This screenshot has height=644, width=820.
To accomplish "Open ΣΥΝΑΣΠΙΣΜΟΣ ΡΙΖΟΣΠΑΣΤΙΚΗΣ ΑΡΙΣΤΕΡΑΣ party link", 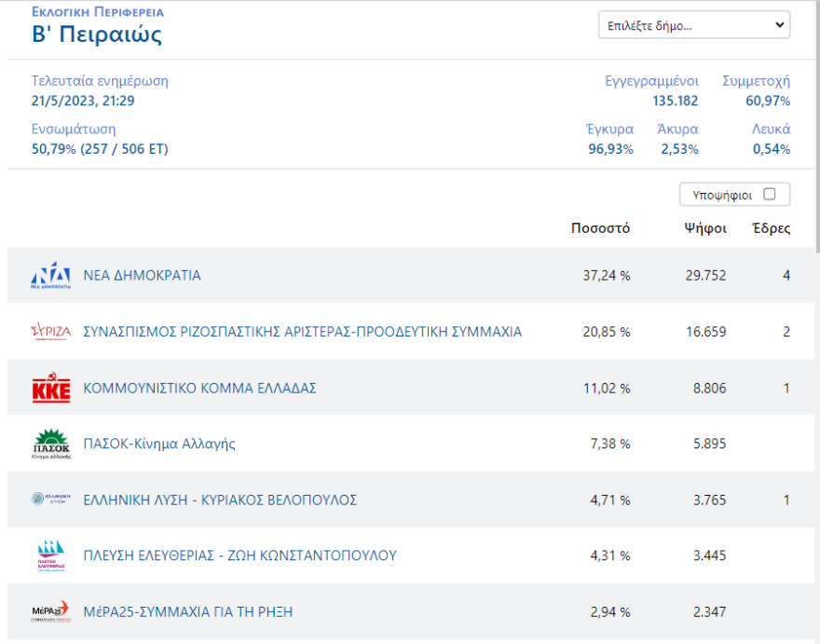I will coord(303,332).
